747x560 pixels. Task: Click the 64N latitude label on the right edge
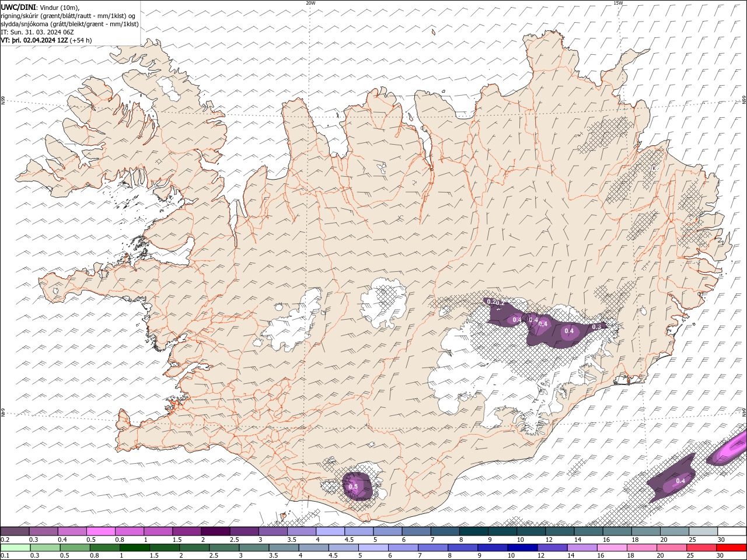coord(744,412)
